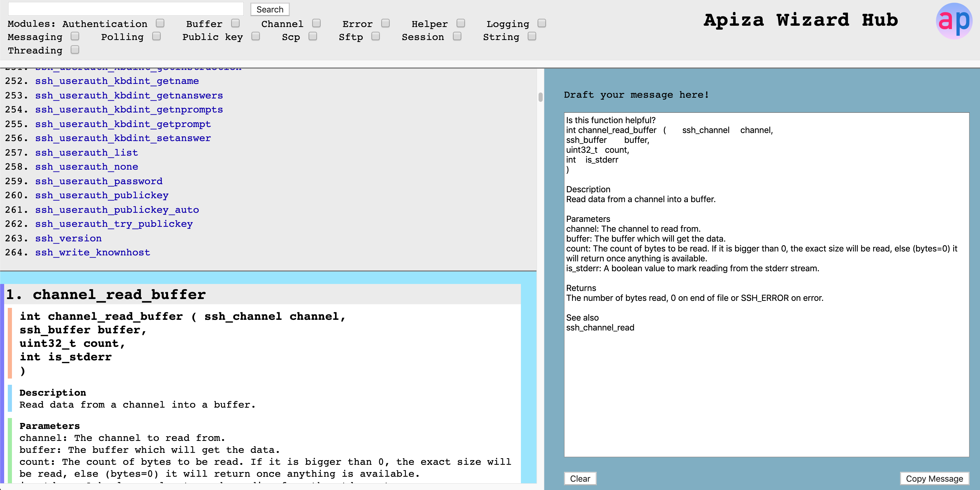Viewport: 980px width, 490px height.
Task: Open the ssh_version link
Action: [x=68, y=238]
